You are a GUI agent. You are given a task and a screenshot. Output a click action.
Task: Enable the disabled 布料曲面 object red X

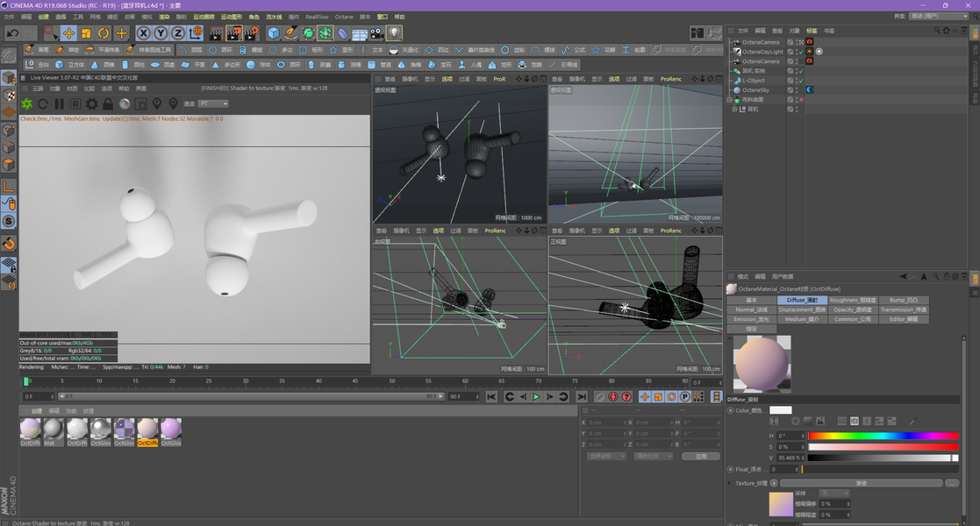tap(801, 100)
